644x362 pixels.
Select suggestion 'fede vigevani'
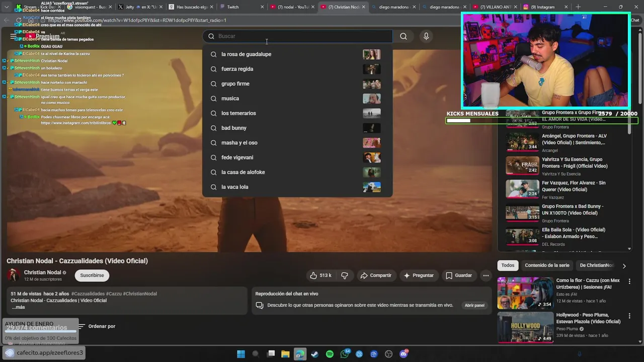point(297,157)
